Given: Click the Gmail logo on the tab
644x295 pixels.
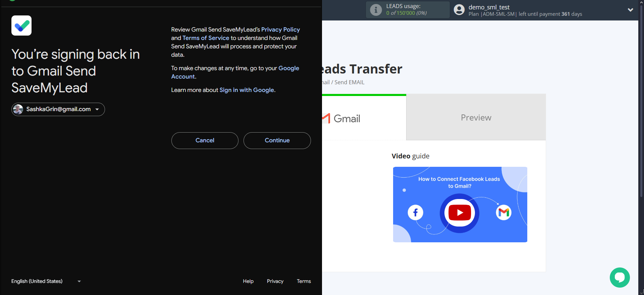Looking at the screenshot, I should pyautogui.click(x=326, y=118).
